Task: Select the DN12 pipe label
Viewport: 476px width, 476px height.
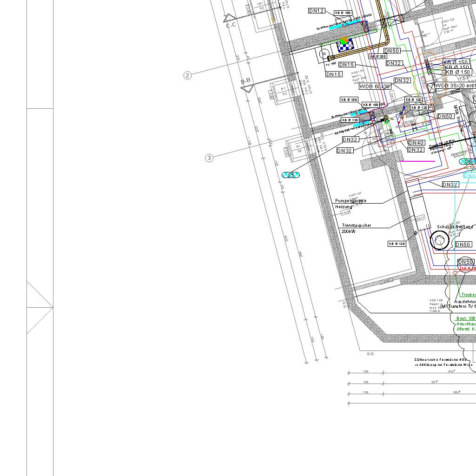Action: point(317,11)
